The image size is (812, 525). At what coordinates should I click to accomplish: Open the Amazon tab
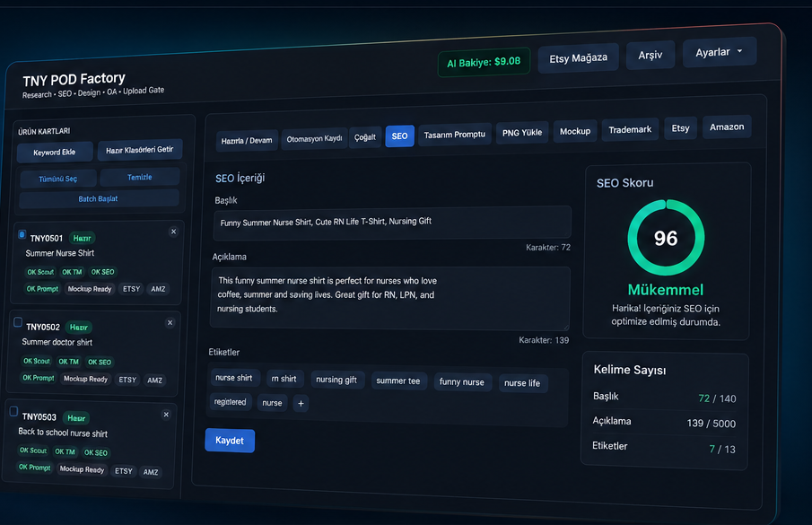[x=727, y=127]
